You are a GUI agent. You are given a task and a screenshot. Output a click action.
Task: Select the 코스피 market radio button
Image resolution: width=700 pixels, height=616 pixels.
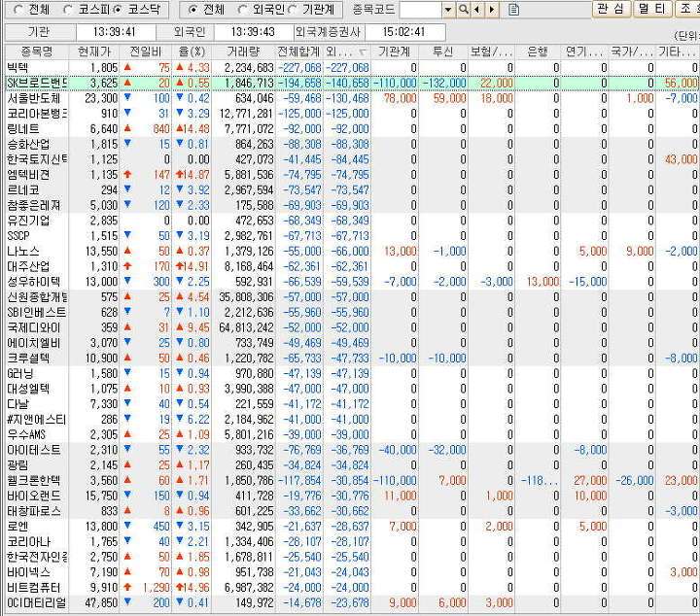(x=68, y=10)
